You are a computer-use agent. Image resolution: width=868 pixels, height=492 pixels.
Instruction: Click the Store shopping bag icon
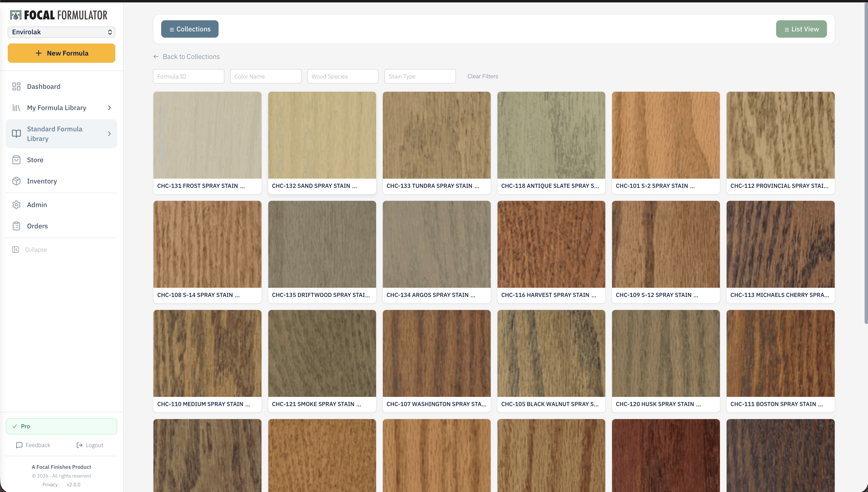[16, 160]
